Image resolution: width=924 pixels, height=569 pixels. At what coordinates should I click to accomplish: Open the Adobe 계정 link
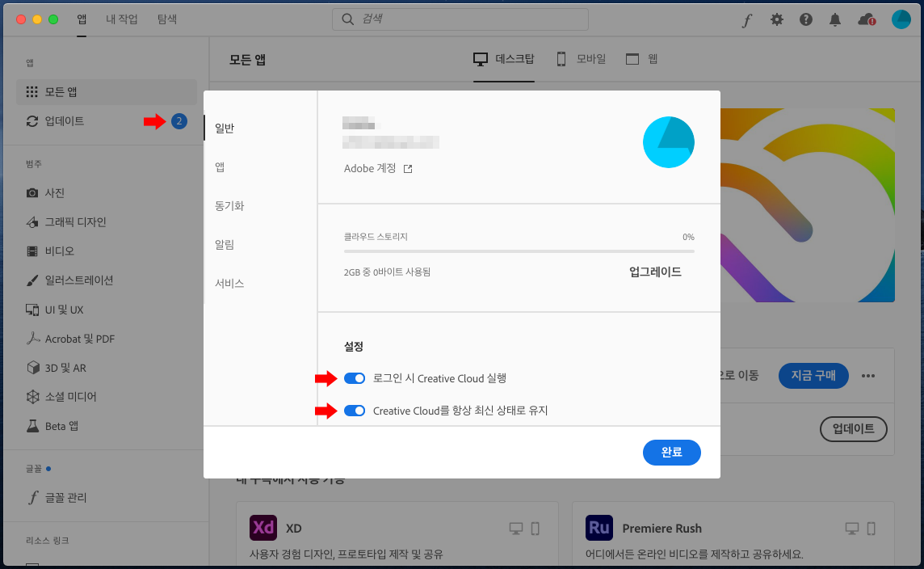(x=378, y=169)
